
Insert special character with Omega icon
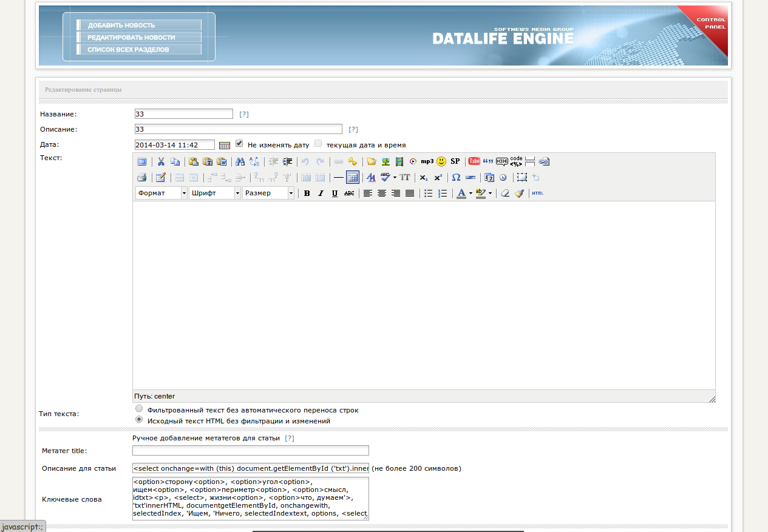pyautogui.click(x=456, y=178)
